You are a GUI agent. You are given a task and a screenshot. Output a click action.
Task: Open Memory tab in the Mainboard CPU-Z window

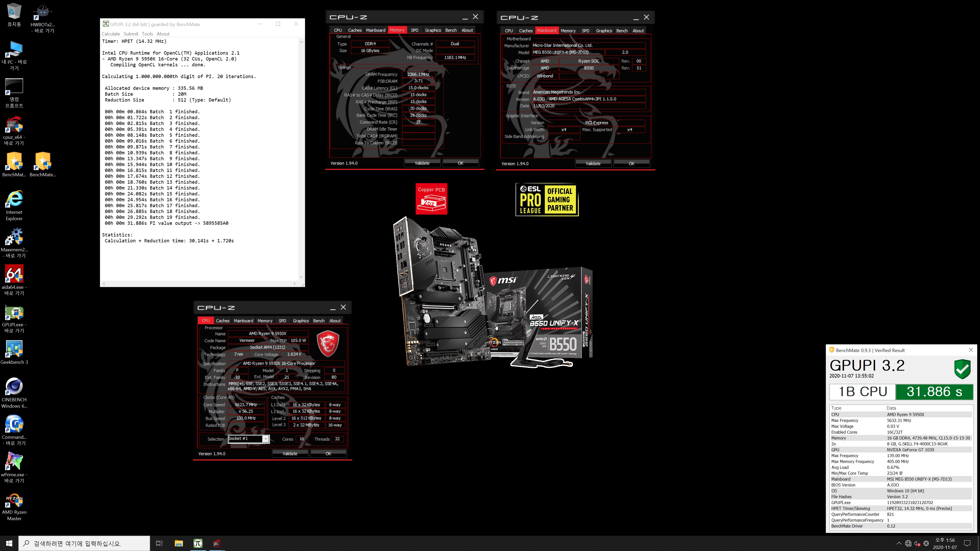[568, 30]
